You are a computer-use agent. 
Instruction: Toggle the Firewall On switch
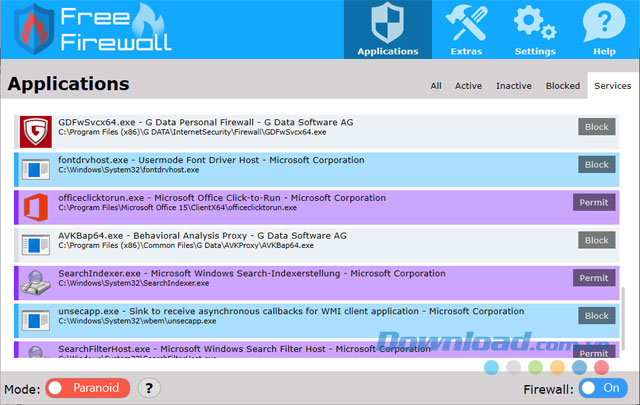click(x=603, y=388)
